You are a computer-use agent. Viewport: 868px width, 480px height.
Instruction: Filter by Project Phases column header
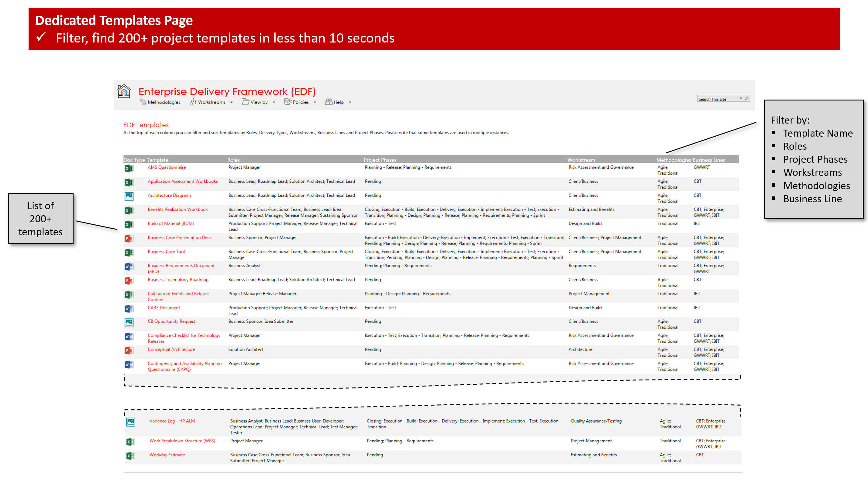click(x=380, y=160)
